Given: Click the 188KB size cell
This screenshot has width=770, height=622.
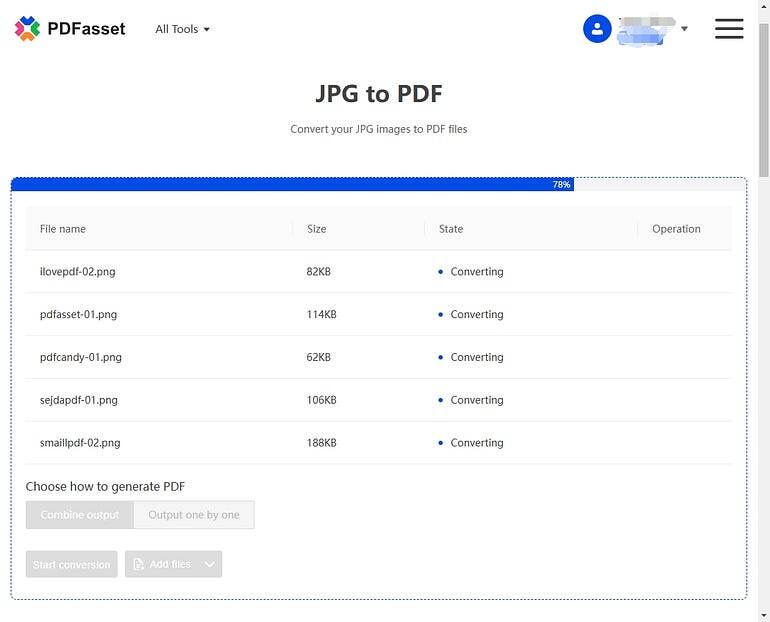Looking at the screenshot, I should [x=321, y=442].
